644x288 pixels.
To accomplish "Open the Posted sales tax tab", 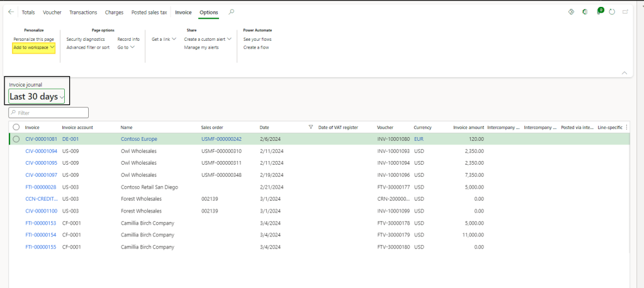I will click(149, 12).
